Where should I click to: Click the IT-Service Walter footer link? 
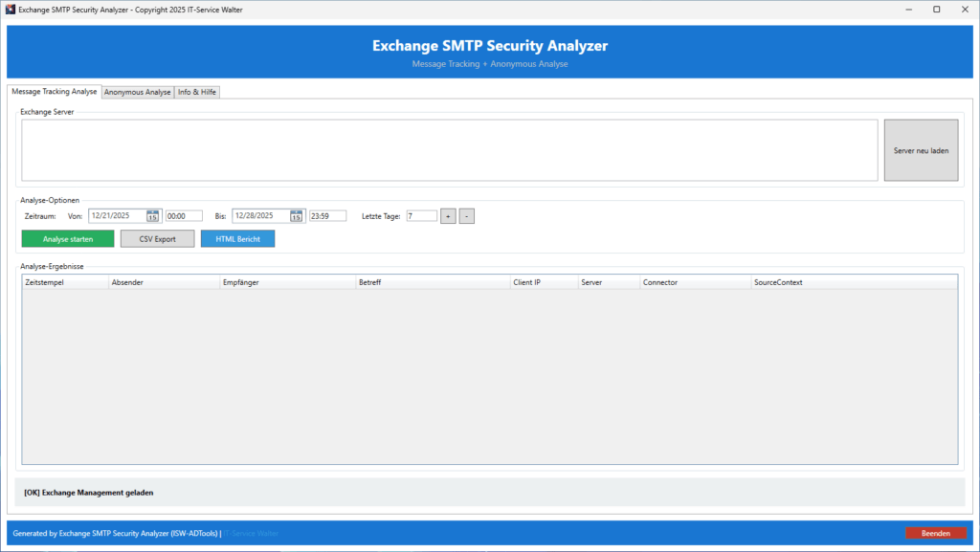pos(252,533)
